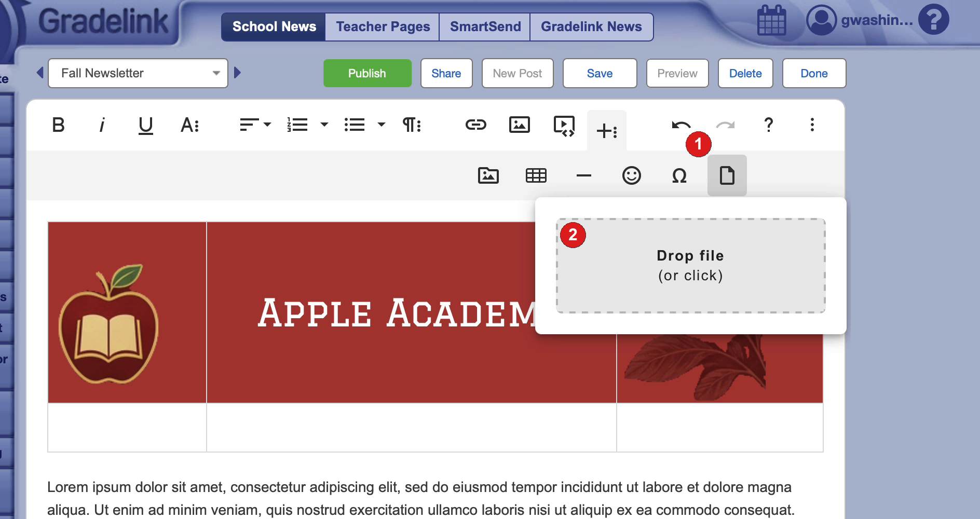Go to the previous post arrow

click(x=40, y=73)
